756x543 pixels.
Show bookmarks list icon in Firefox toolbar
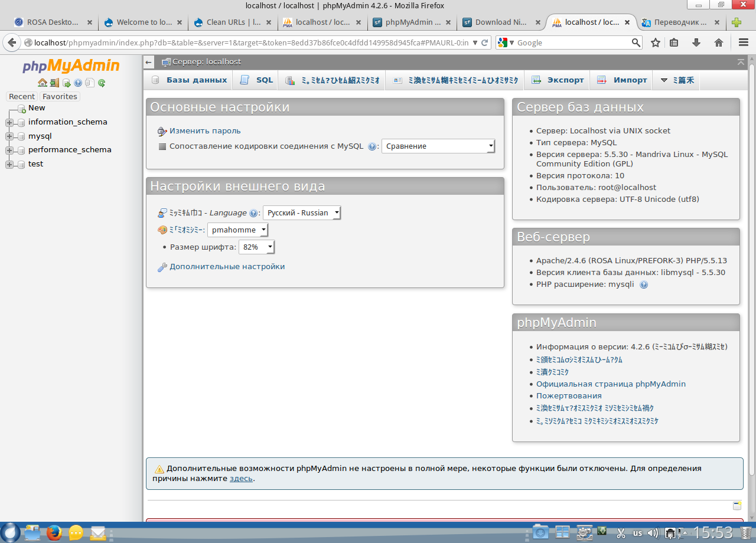pos(674,42)
